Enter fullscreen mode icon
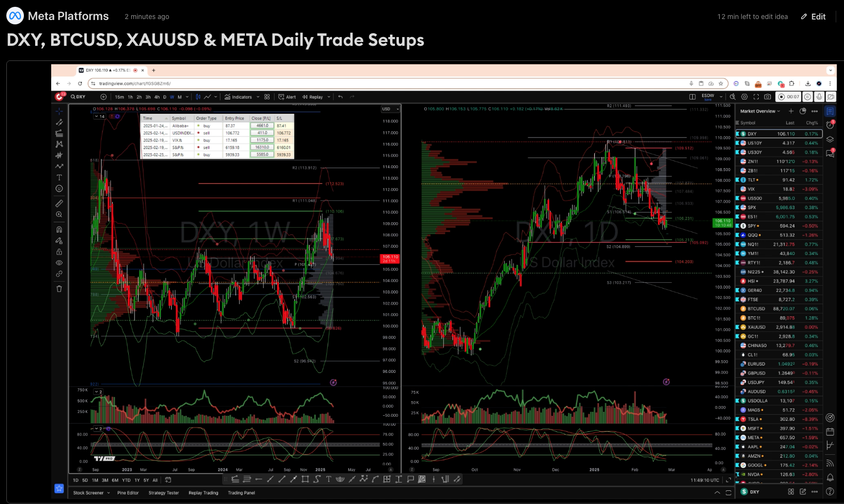 (x=756, y=97)
